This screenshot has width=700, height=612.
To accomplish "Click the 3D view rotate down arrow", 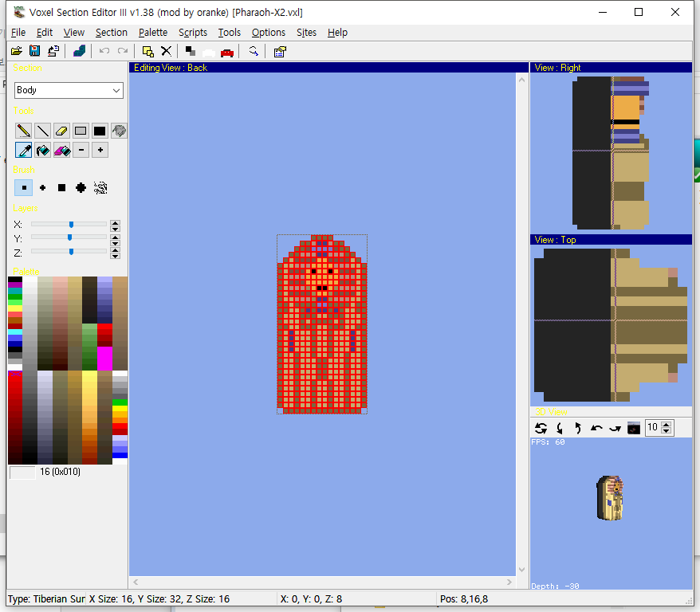I will point(560,428).
